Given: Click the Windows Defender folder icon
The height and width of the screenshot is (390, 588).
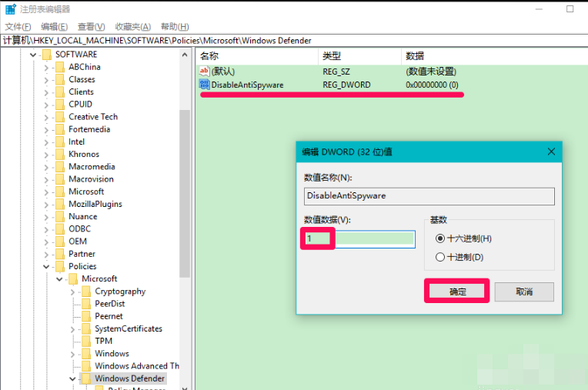Looking at the screenshot, I should pyautogui.click(x=85, y=378).
